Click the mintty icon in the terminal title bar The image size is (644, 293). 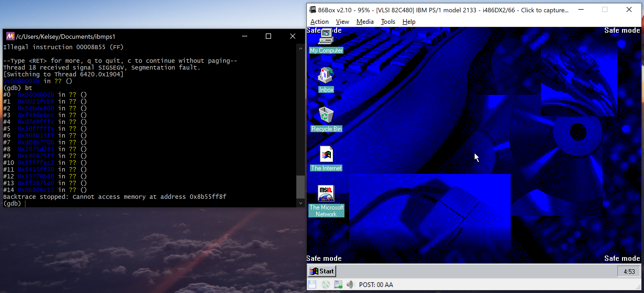click(x=10, y=36)
